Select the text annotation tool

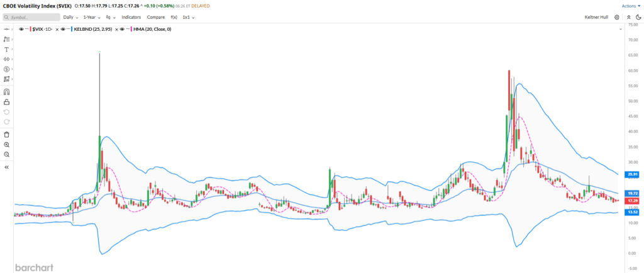(x=6, y=49)
